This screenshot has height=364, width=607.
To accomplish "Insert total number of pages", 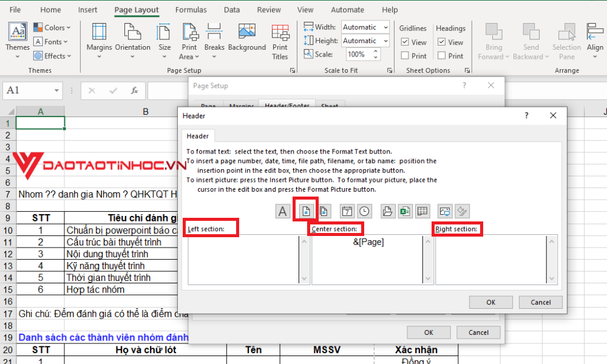I will 325,211.
